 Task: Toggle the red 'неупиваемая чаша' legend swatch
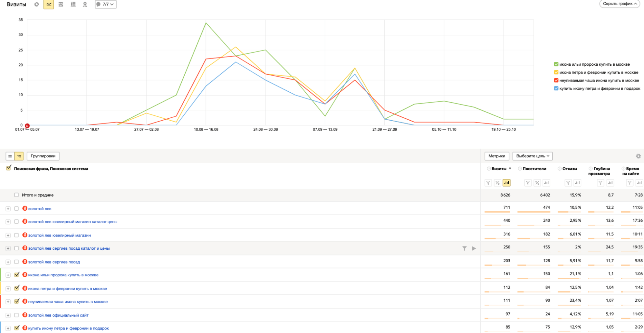[556, 80]
